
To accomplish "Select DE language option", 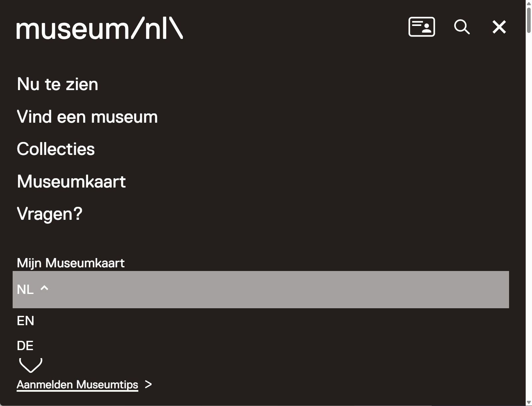I will click(25, 346).
